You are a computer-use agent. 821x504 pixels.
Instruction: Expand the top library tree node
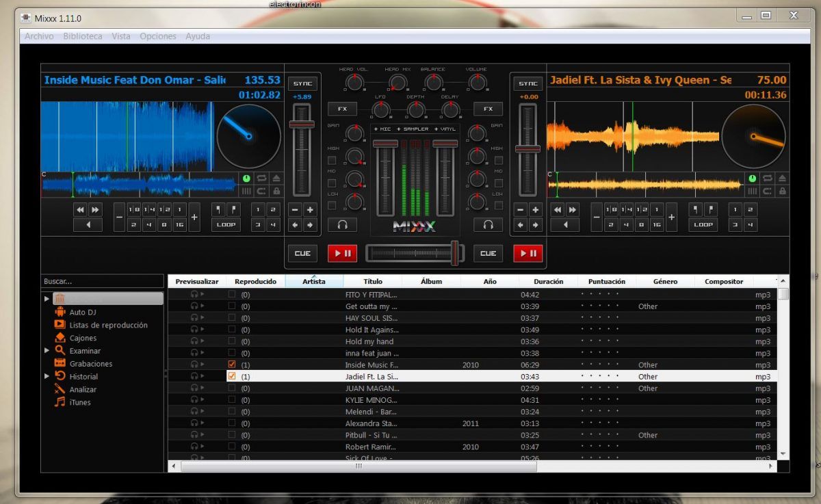pyautogui.click(x=47, y=299)
